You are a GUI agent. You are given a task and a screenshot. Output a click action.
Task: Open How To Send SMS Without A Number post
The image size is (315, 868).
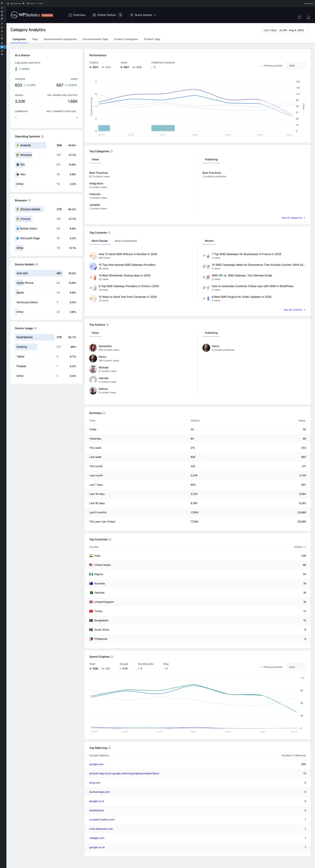(x=128, y=254)
